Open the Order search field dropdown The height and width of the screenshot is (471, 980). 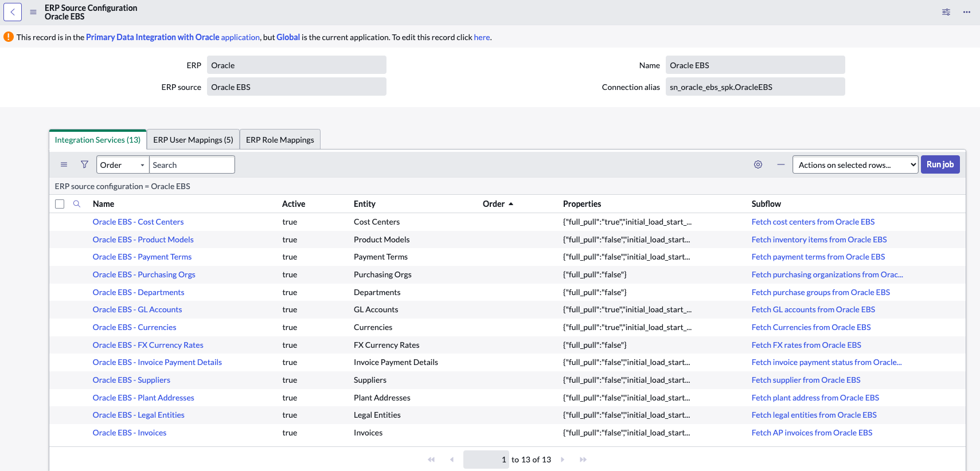[123, 165]
